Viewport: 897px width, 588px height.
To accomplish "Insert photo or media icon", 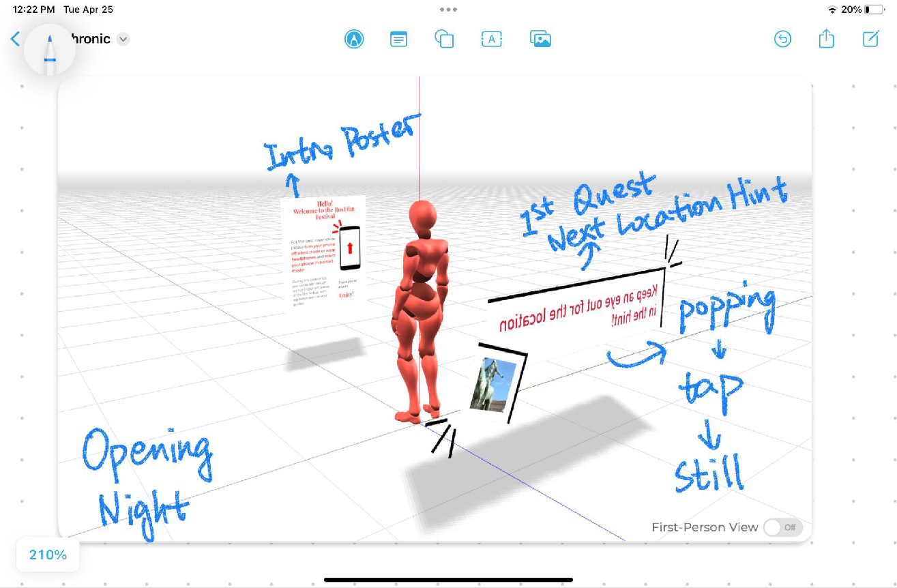I will [540, 39].
